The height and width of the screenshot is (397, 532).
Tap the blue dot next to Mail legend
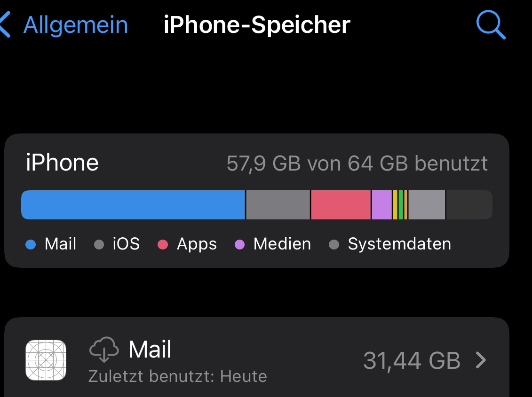pos(31,244)
